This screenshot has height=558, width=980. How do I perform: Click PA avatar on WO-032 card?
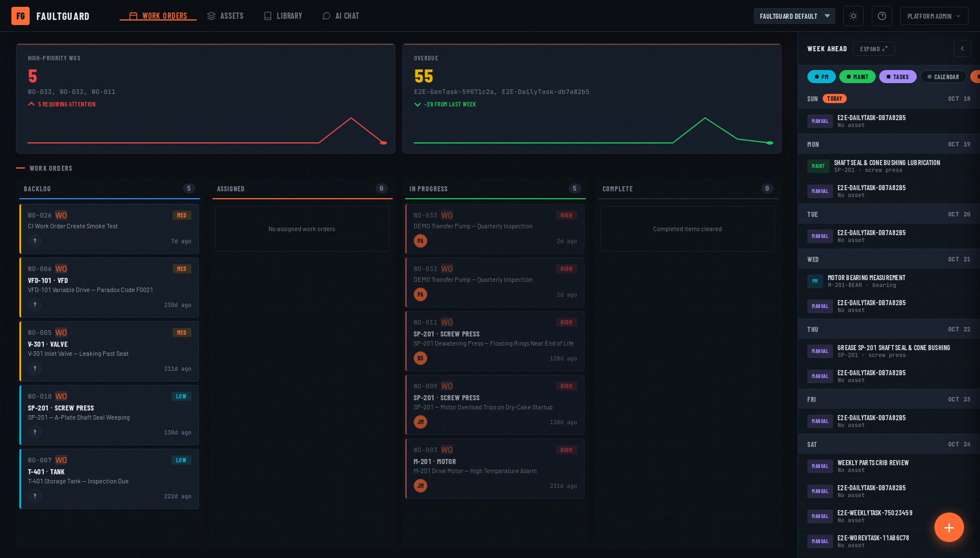(x=420, y=294)
